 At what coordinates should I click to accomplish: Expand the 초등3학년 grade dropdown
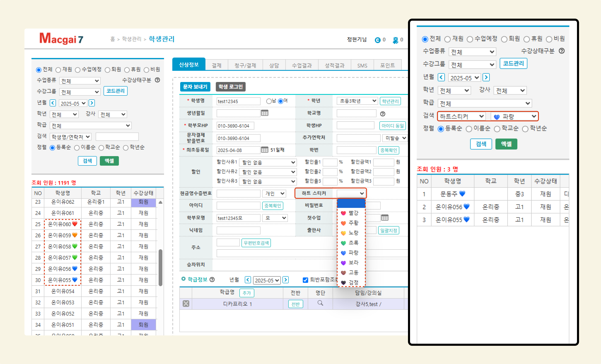[357, 101]
